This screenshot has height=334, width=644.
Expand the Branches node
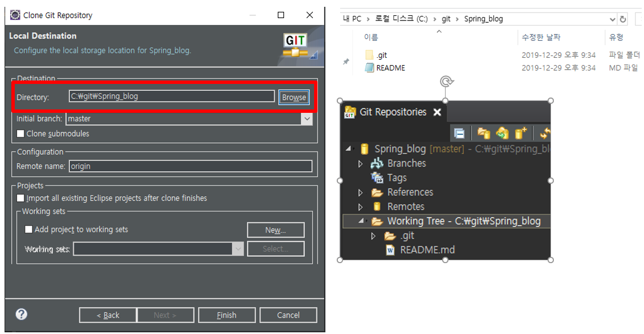coord(361,164)
